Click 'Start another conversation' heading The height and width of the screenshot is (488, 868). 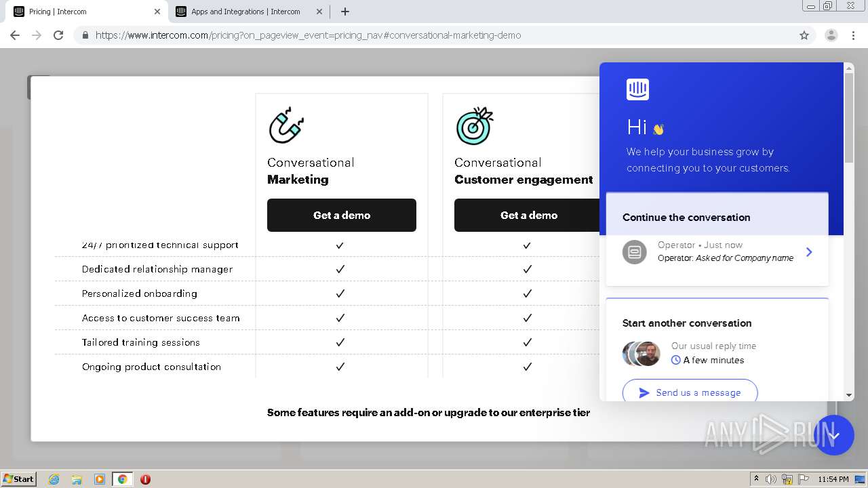[x=687, y=323]
